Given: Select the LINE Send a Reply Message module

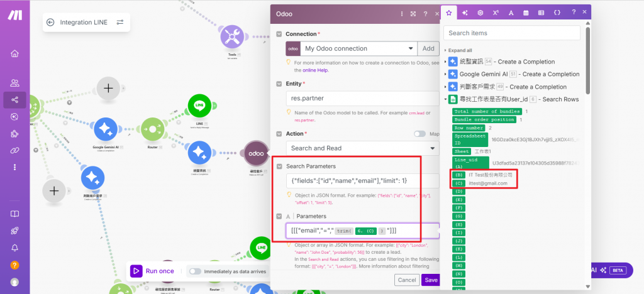Looking at the screenshot, I should tap(199, 106).
